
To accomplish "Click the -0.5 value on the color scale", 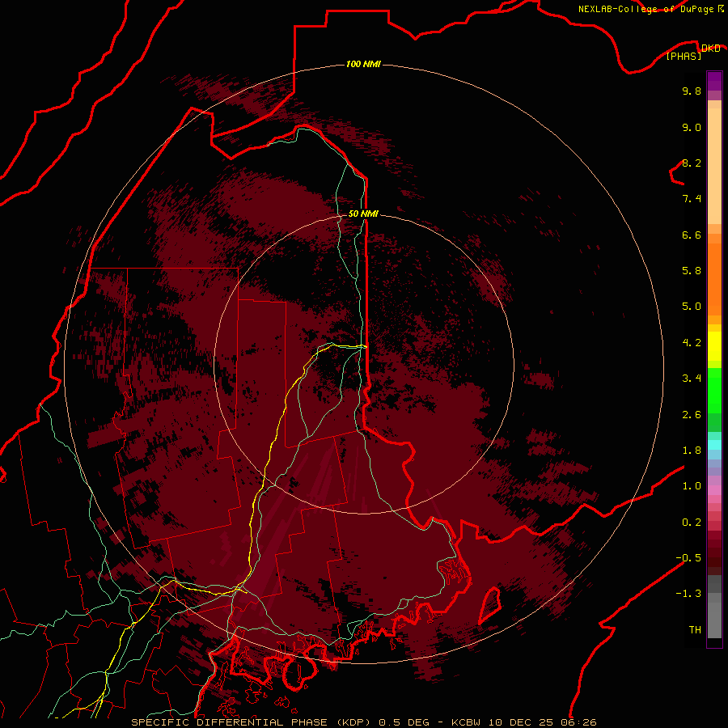I will point(688,558).
